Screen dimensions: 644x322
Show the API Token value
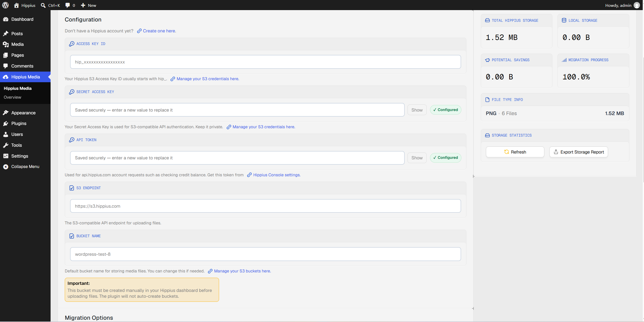click(417, 158)
